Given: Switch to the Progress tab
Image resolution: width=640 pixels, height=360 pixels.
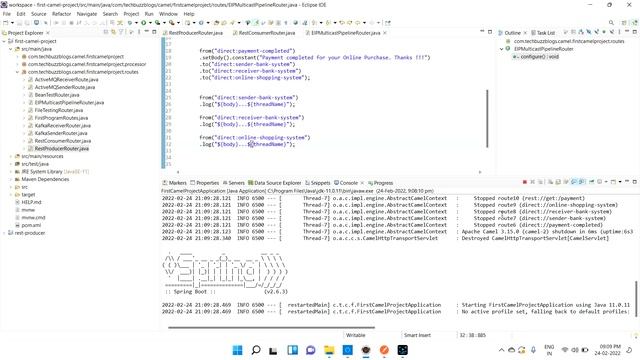Looking at the screenshot, I should (380, 183).
